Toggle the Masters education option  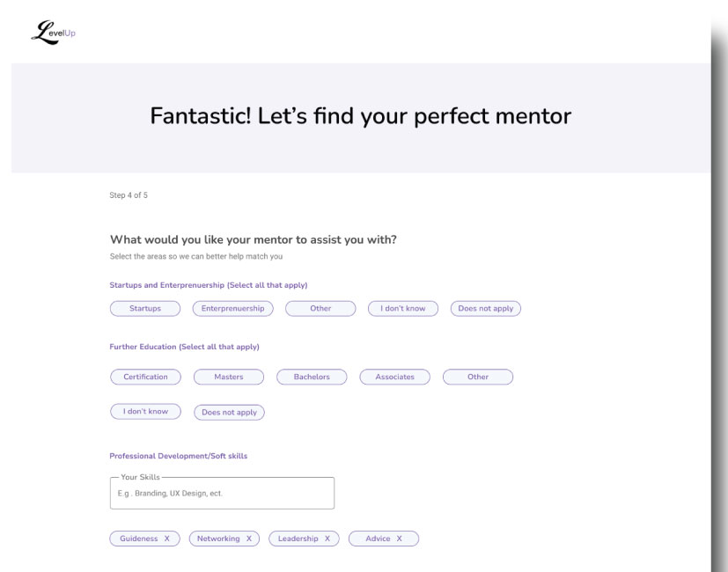click(229, 377)
